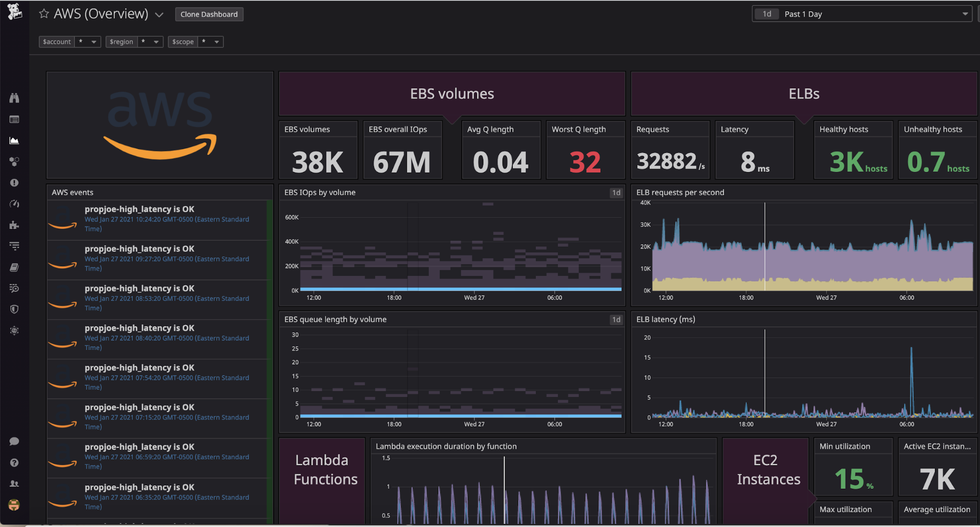The image size is (980, 527).
Task: Expand the AWS (Overview) title dropdown
Action: [x=159, y=15]
